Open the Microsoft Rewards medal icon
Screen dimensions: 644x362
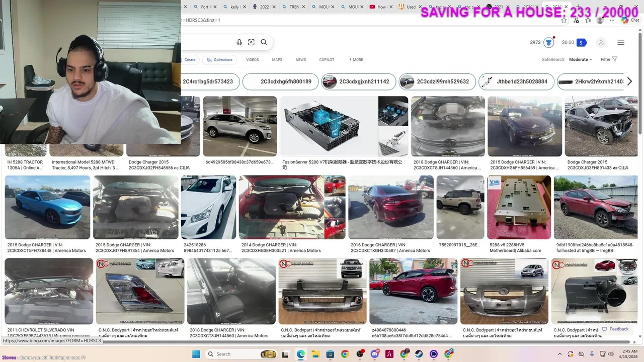click(549, 42)
